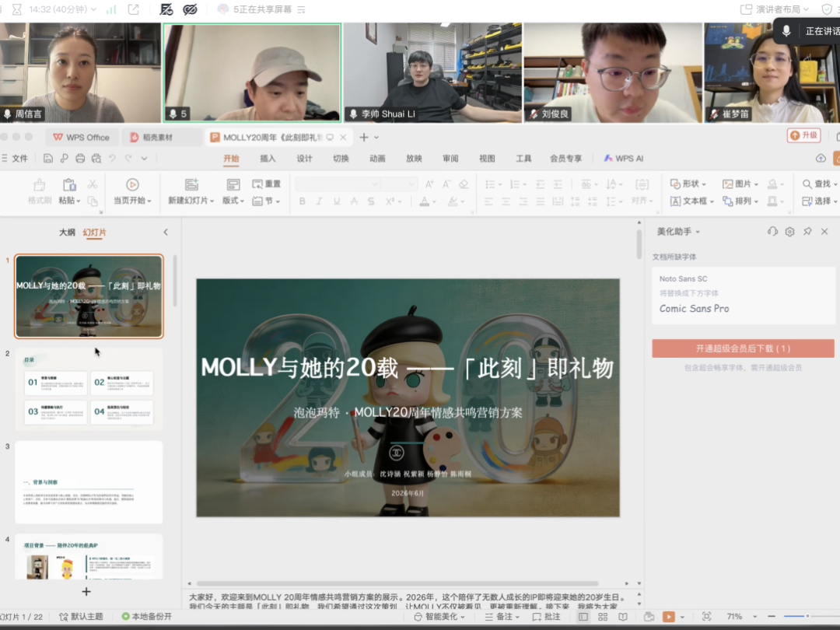
Task: Click the Format Painter (格式刷) icon
Action: tap(39, 185)
